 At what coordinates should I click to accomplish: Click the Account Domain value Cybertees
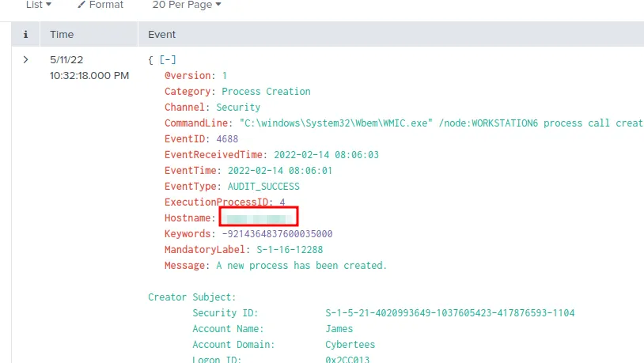(x=350, y=345)
